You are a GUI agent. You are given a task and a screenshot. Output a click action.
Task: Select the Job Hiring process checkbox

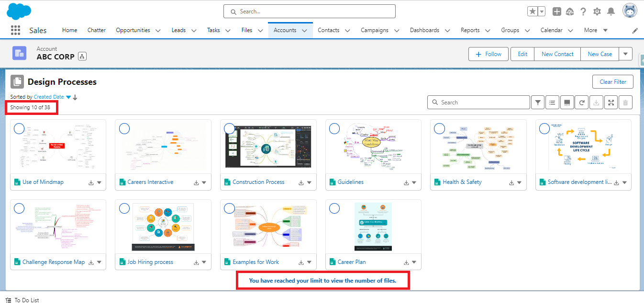124,208
